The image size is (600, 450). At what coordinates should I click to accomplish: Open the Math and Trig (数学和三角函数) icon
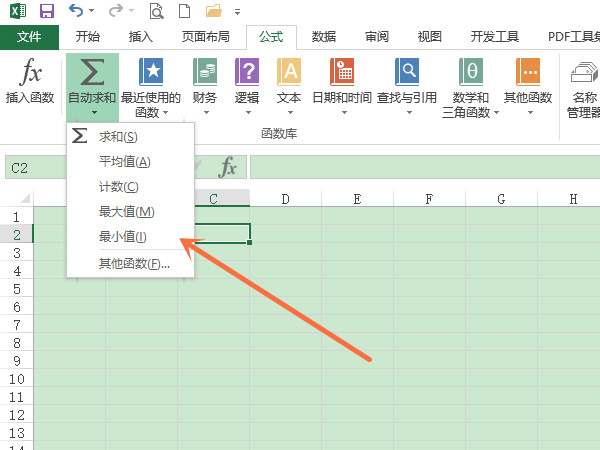tap(471, 85)
